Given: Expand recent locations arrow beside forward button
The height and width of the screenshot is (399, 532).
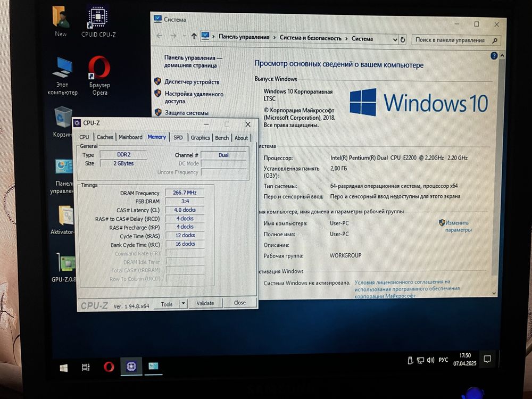Looking at the screenshot, I should pyautogui.click(x=184, y=36).
